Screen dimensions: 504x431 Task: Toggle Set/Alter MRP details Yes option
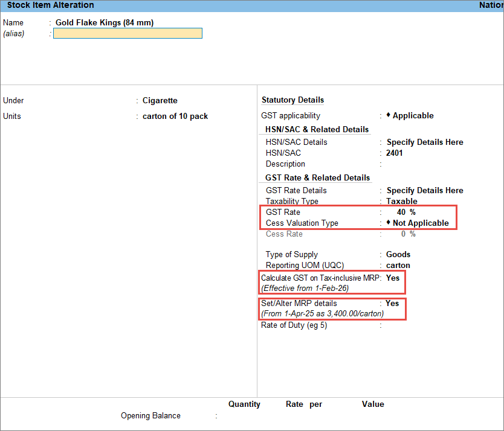(x=392, y=304)
